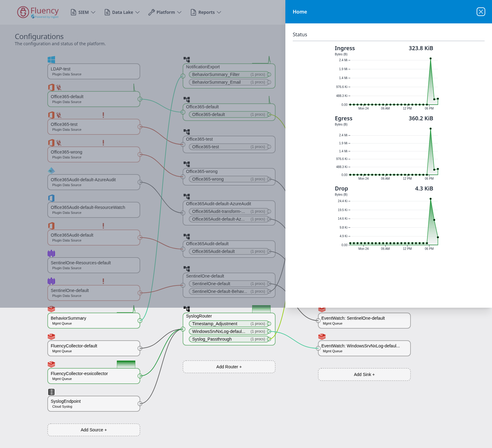Expand the Reports dropdown chevron
The width and height of the screenshot is (492, 448).
tap(219, 12)
